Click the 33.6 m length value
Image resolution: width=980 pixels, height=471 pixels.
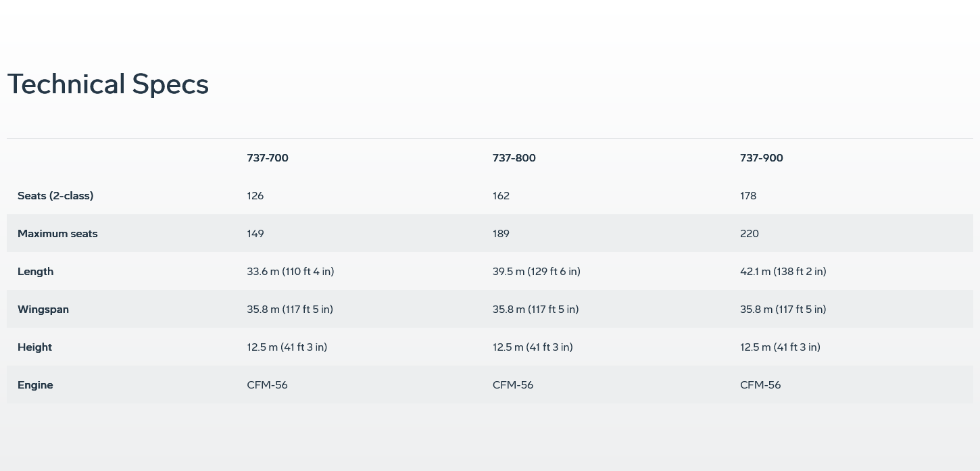pos(291,272)
